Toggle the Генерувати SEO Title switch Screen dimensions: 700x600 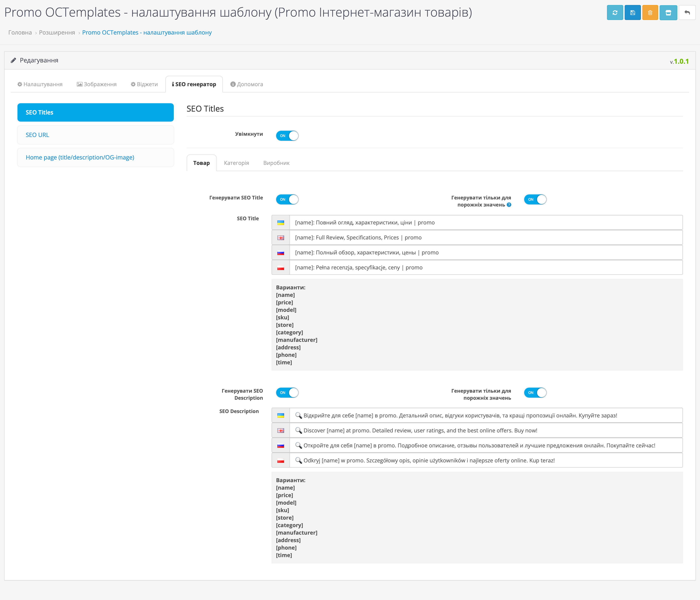(x=287, y=199)
